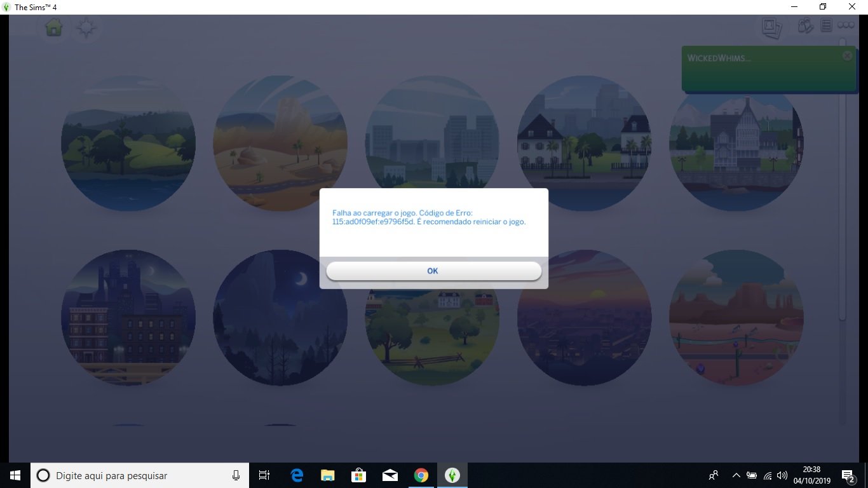Viewport: 868px width, 488px height.
Task: Open the notebook list icon
Action: [x=826, y=25]
